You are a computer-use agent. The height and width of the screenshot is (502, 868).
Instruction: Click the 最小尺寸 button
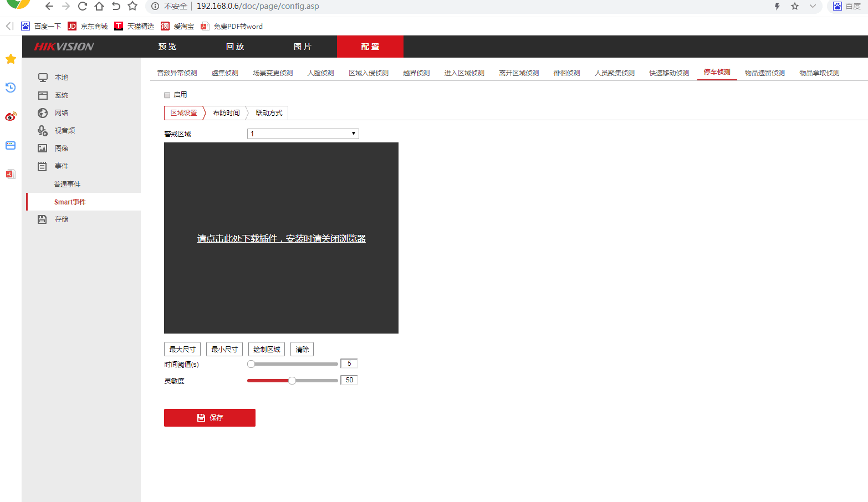(x=224, y=349)
